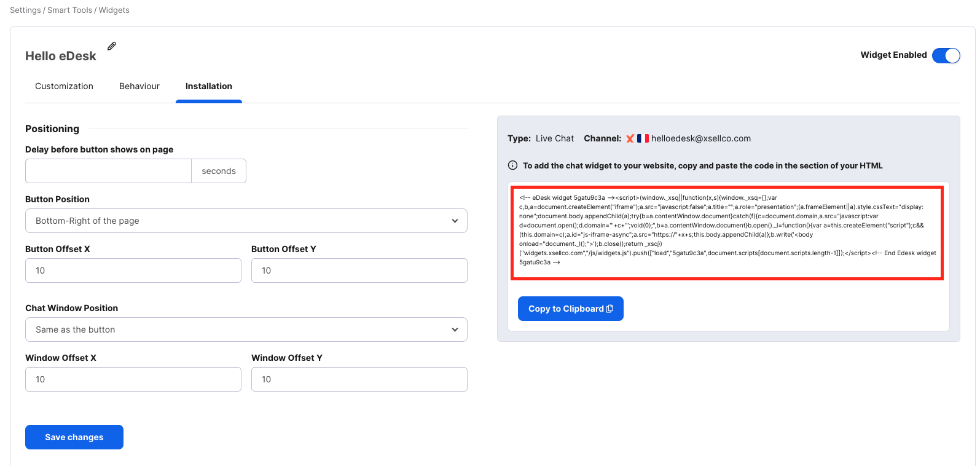Viewport: 980px width, 466px height.
Task: Click the seconds unit label
Action: 219,171
